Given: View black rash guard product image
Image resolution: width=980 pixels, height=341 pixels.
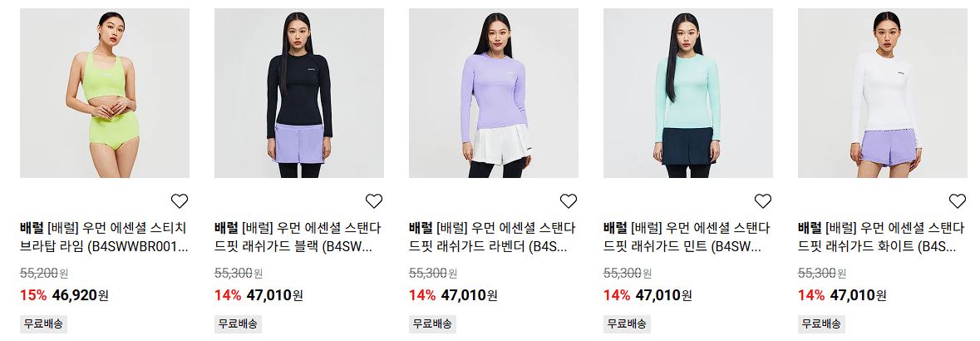Looking at the screenshot, I should (298, 93).
